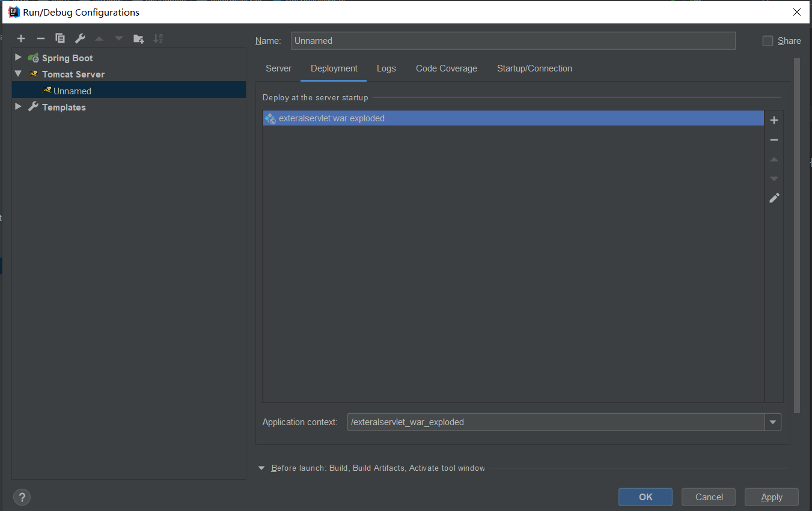The width and height of the screenshot is (812, 511).
Task: Sort configurations alphabetically
Action: pyautogui.click(x=158, y=38)
